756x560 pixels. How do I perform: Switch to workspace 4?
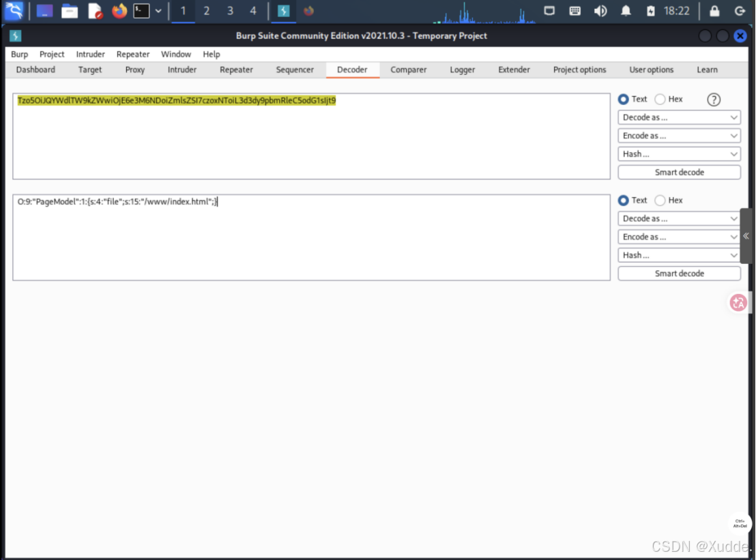(253, 11)
